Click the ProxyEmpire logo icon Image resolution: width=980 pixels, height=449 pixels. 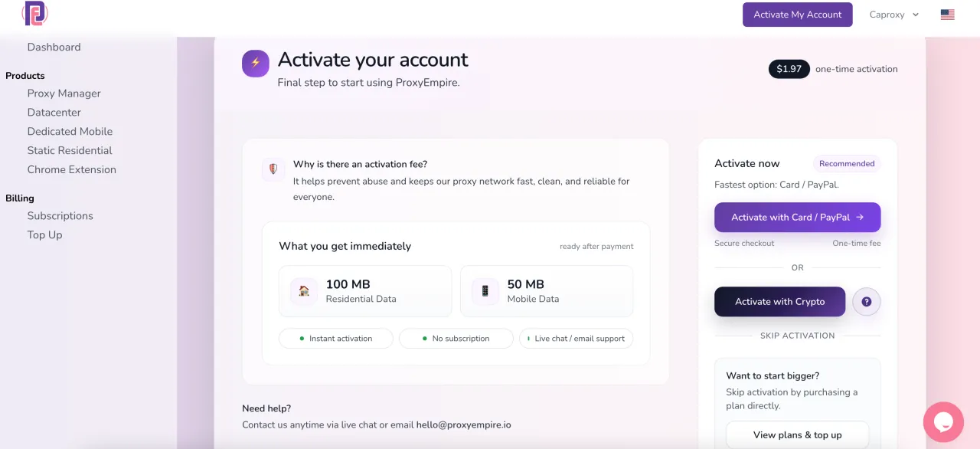click(x=35, y=14)
